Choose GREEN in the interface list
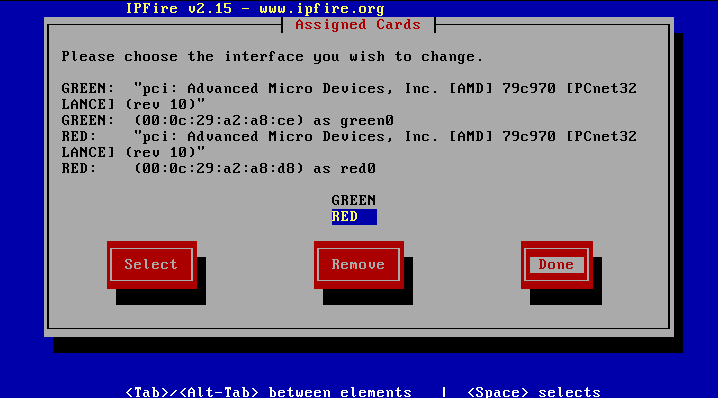718x399 pixels. [354, 201]
